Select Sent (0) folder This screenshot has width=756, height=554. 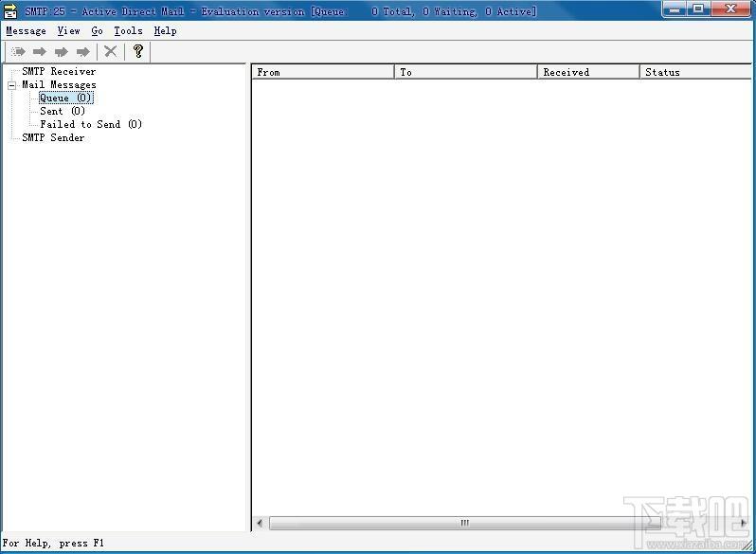click(x=63, y=111)
